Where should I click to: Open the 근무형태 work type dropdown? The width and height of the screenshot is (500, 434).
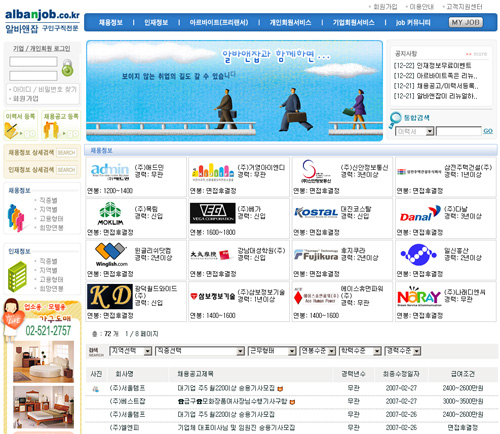[272, 351]
